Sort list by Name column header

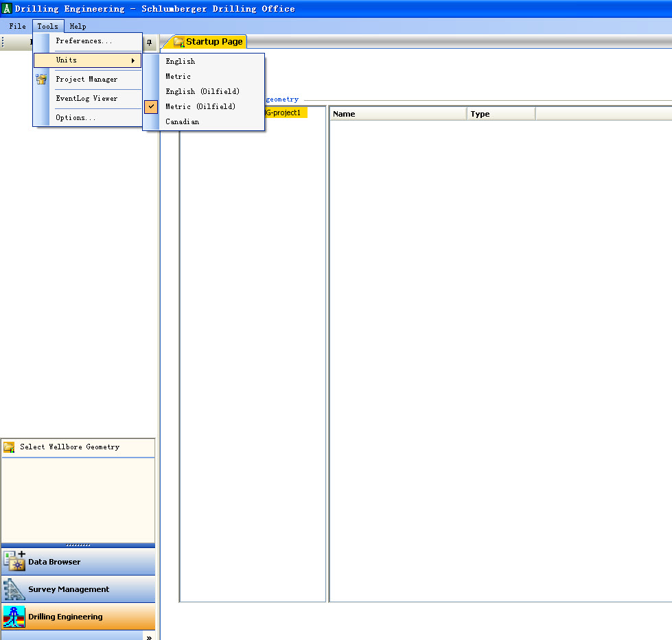tap(398, 114)
